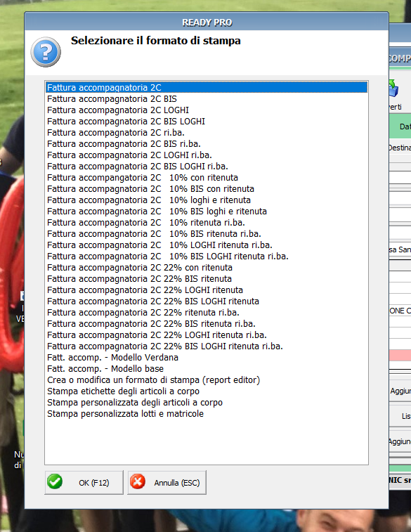Image resolution: width=411 pixels, height=532 pixels.
Task: Click the red X Annulla icon
Action: [x=138, y=482]
